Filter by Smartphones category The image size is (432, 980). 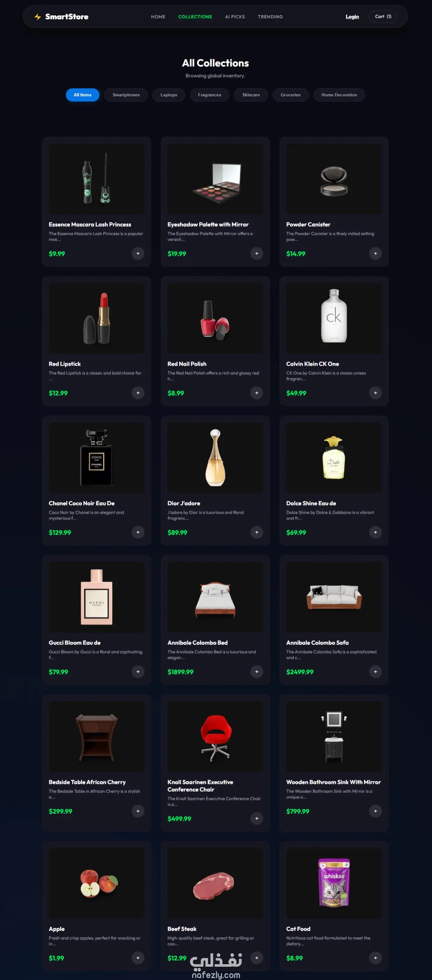pos(126,95)
